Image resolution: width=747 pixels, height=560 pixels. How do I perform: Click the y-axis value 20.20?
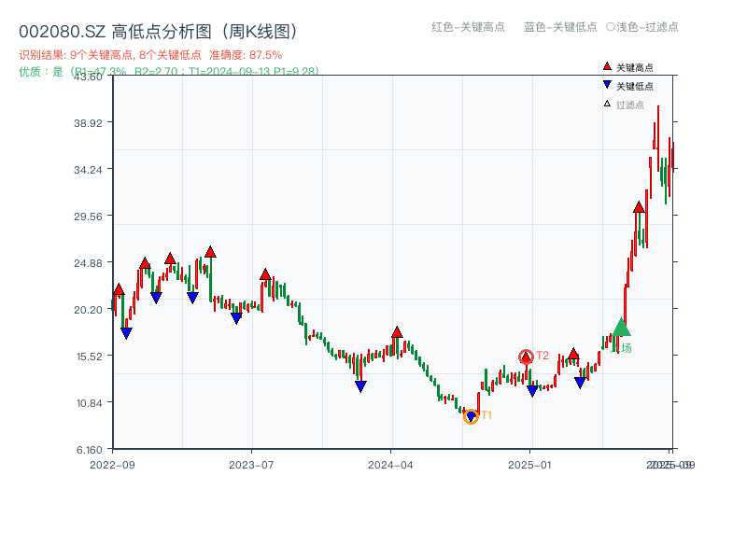[x=88, y=310]
